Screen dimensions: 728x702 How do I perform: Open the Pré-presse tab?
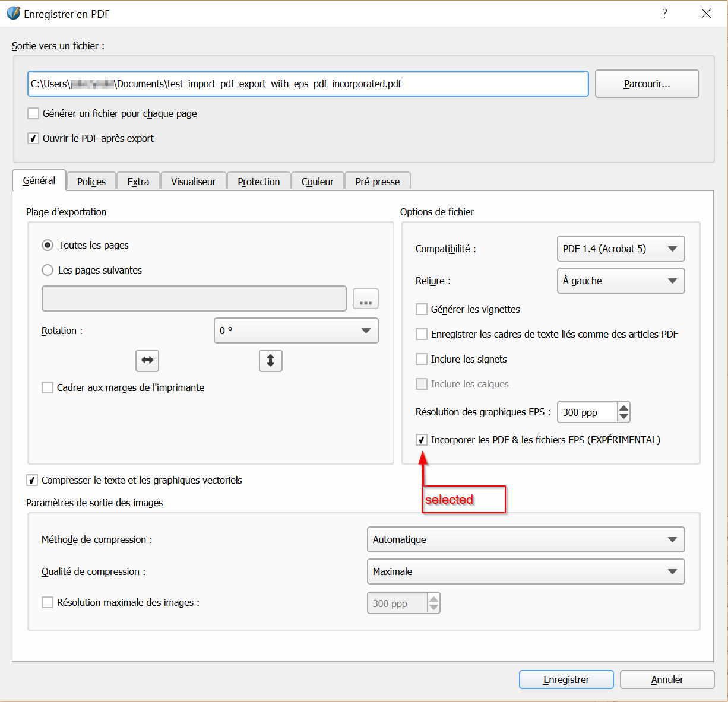click(x=378, y=182)
